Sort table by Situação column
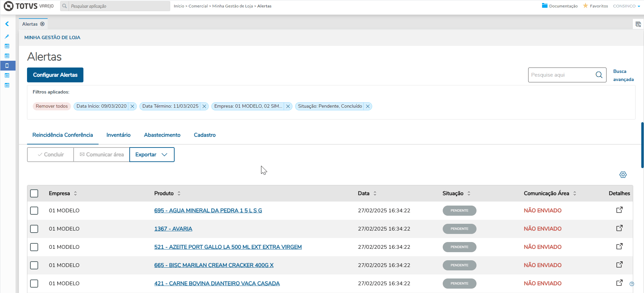The width and height of the screenshot is (644, 293). point(469,193)
